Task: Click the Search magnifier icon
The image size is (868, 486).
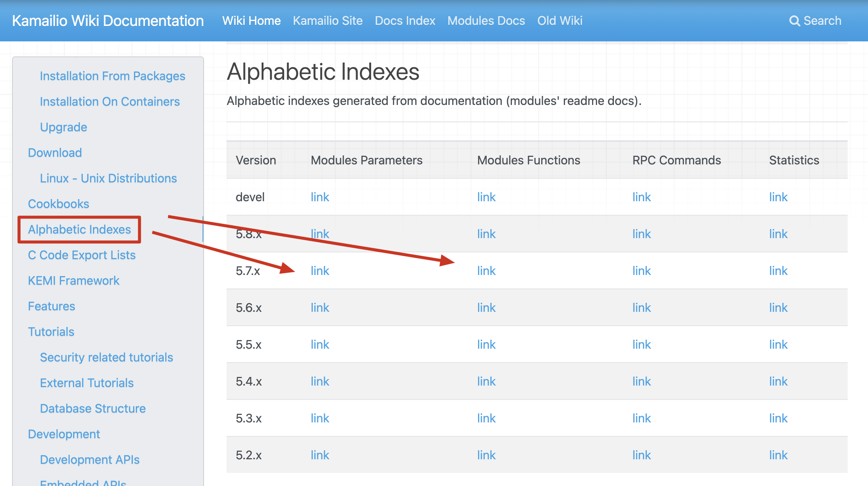Action: point(794,21)
